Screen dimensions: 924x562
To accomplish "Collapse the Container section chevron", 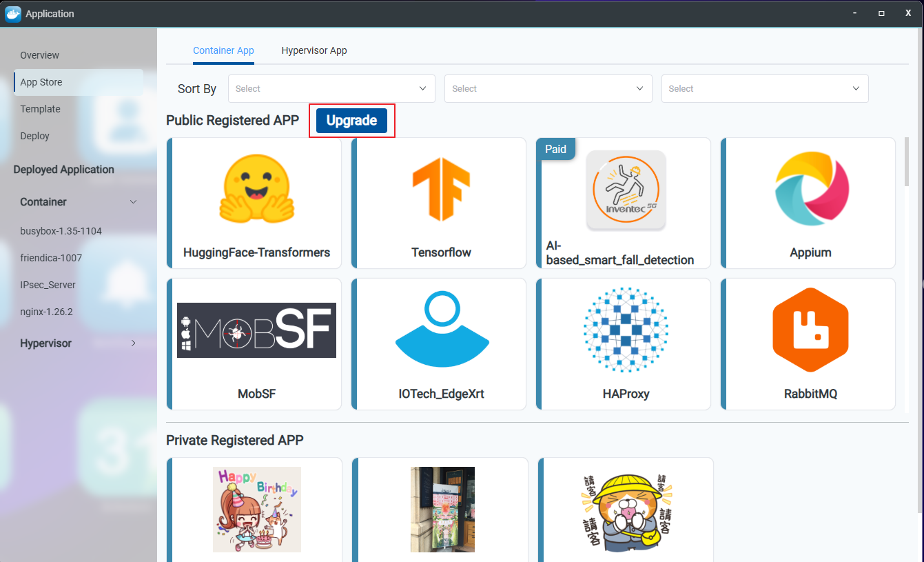I will (x=134, y=202).
